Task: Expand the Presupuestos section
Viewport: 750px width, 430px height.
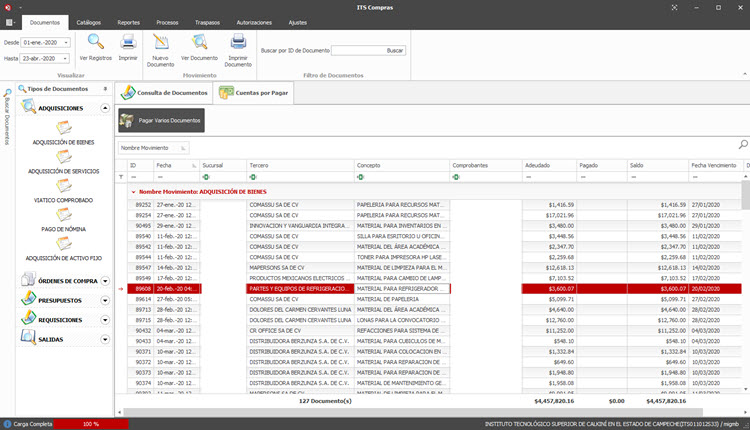Action: tap(105, 300)
